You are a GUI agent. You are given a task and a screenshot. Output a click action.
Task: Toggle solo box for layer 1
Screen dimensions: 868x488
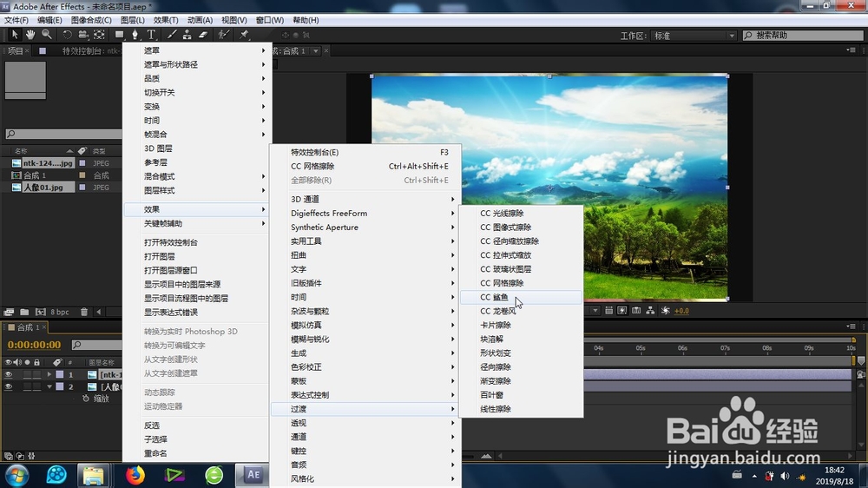click(x=27, y=375)
